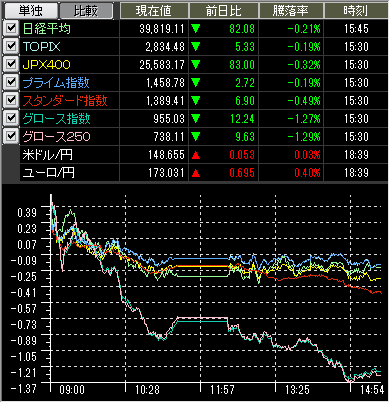Click the 11:57 marker on chart axis
The image size is (390, 403).
[x=222, y=390]
